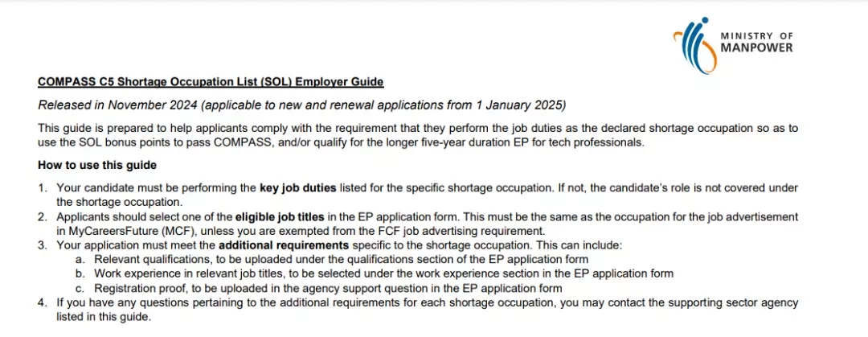
Task: Click sub-item 'c. Registration proof' line
Action: click(319, 288)
